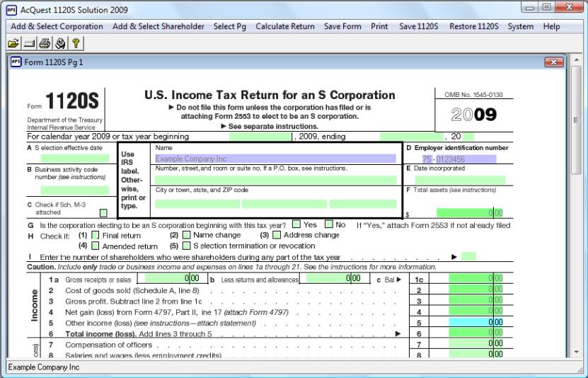Click the line 5 Other income amount field
The height and width of the screenshot is (378, 588).
tap(476, 322)
